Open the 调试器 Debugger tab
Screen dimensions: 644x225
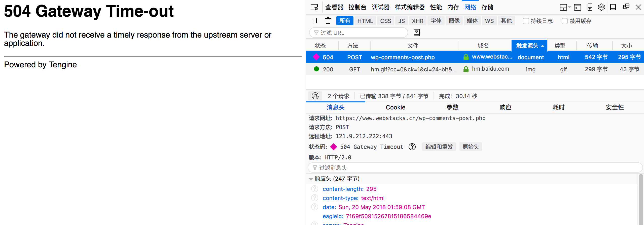(380, 7)
